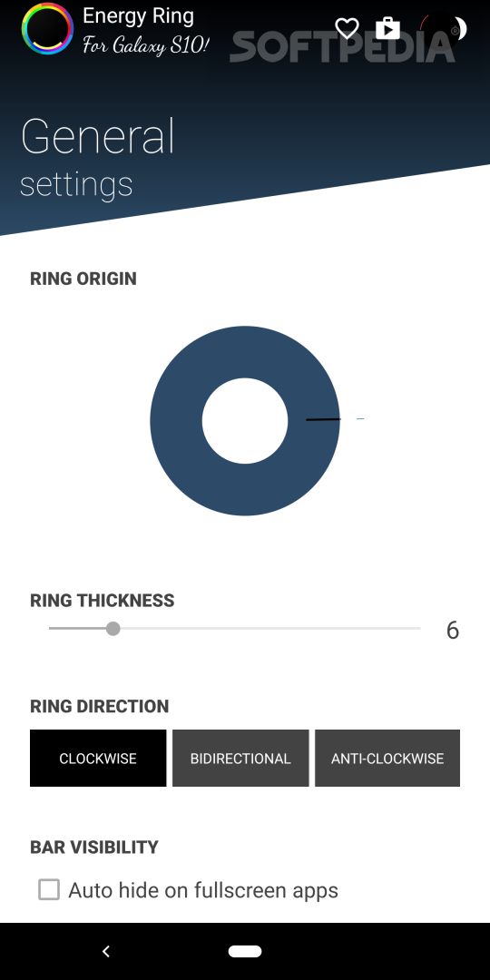The height and width of the screenshot is (980, 490).
Task: Click the rainbow Energy Ring logo
Action: click(x=47, y=29)
